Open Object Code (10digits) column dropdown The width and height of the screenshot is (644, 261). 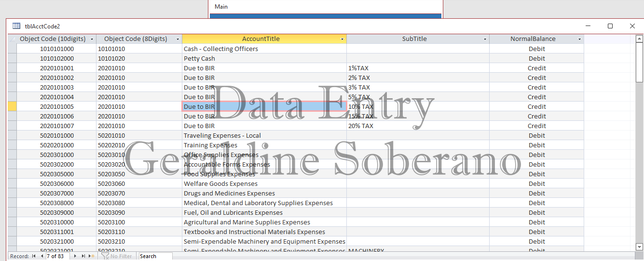[92, 39]
